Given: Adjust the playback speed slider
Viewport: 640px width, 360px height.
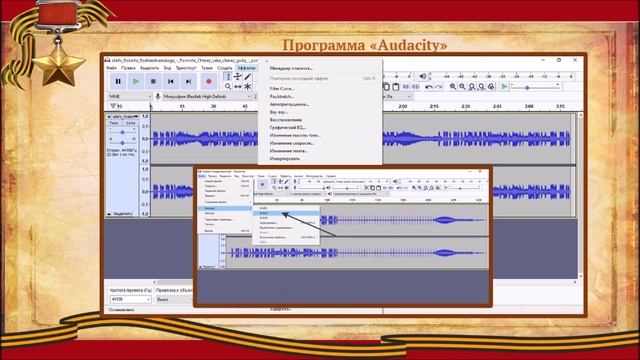Looking at the screenshot, I should click(535, 87).
